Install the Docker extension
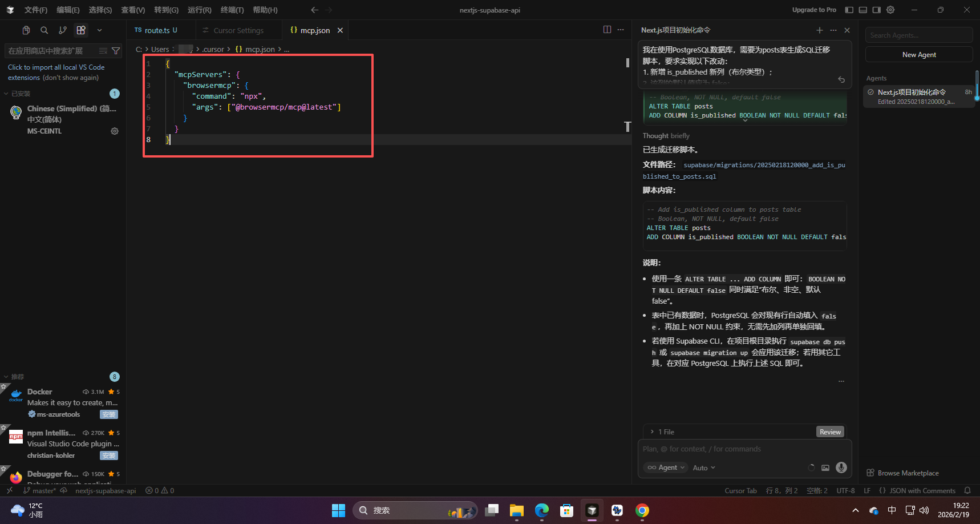 pyautogui.click(x=109, y=414)
